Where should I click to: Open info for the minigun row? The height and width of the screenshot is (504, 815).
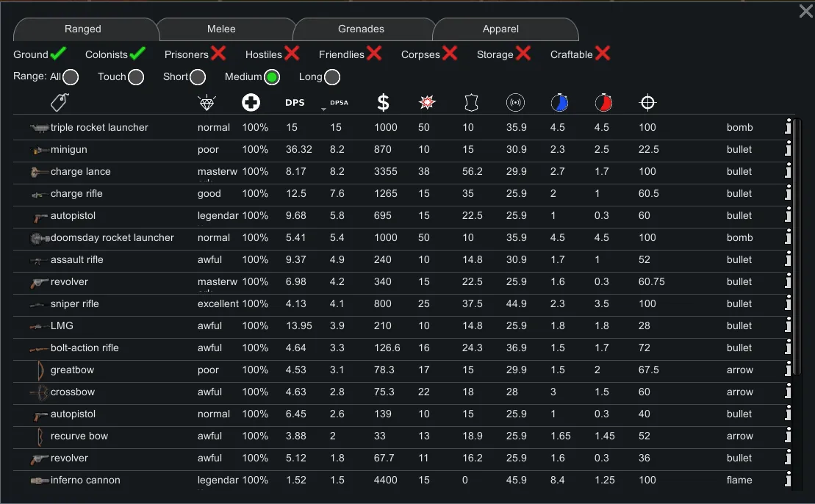tap(788, 149)
